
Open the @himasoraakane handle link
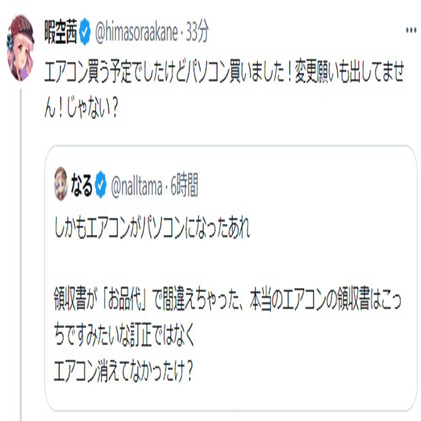click(136, 33)
